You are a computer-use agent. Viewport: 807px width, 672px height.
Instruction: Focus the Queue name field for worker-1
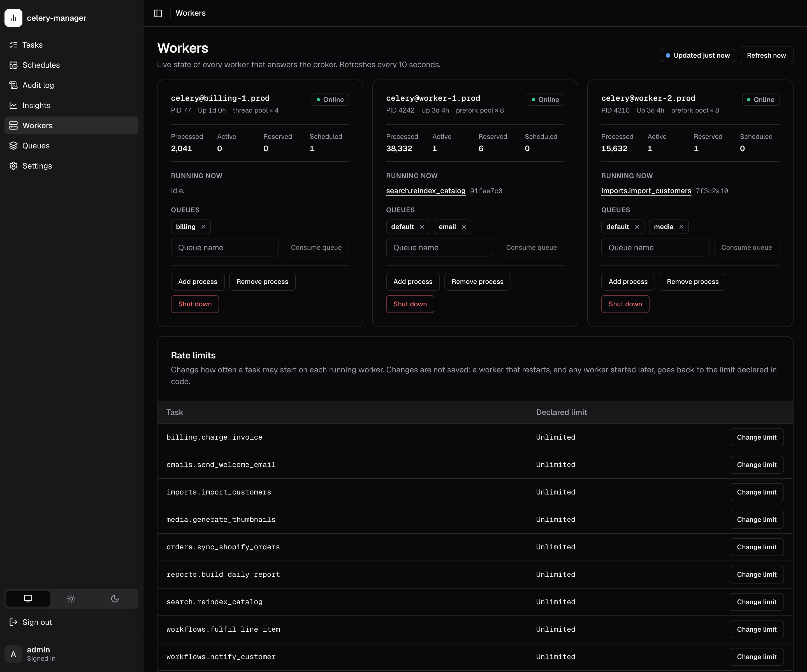[440, 248]
